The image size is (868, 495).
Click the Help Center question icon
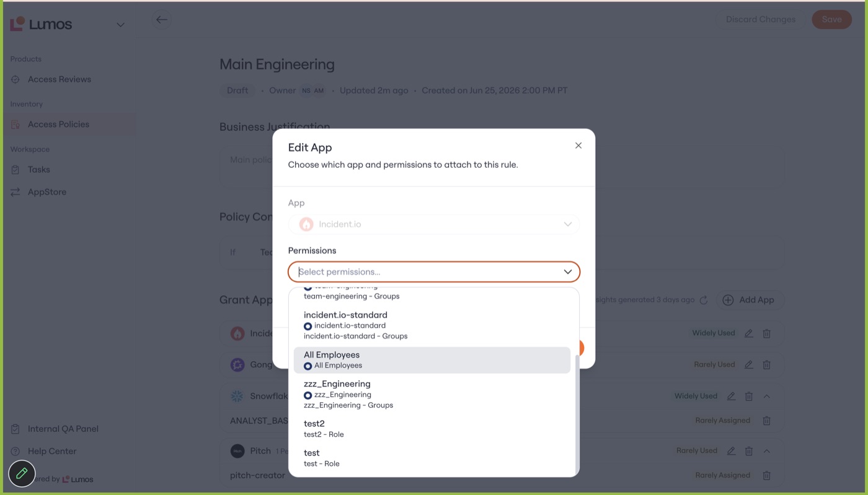coord(15,452)
